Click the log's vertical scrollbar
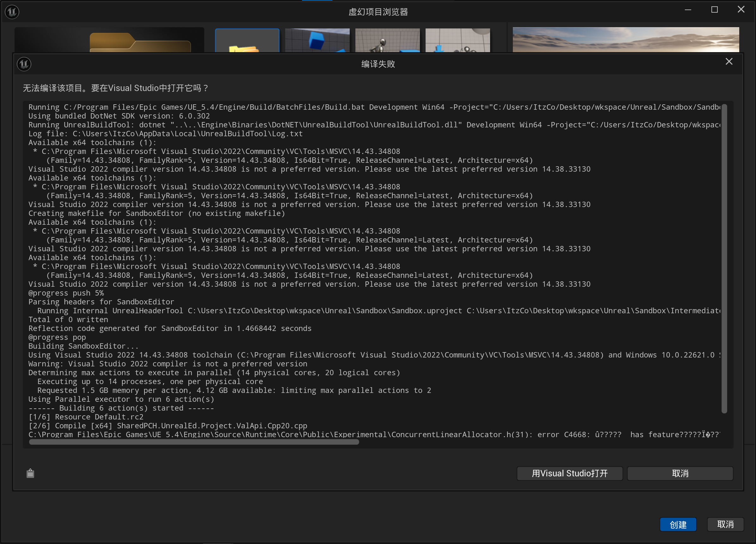The image size is (756, 544). (x=724, y=258)
